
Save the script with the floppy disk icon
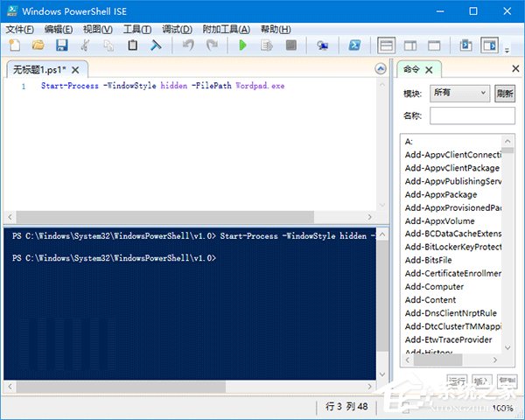[x=61, y=45]
